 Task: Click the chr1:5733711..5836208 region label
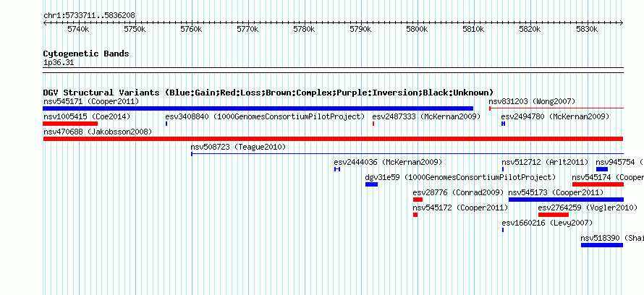pyautogui.click(x=89, y=16)
